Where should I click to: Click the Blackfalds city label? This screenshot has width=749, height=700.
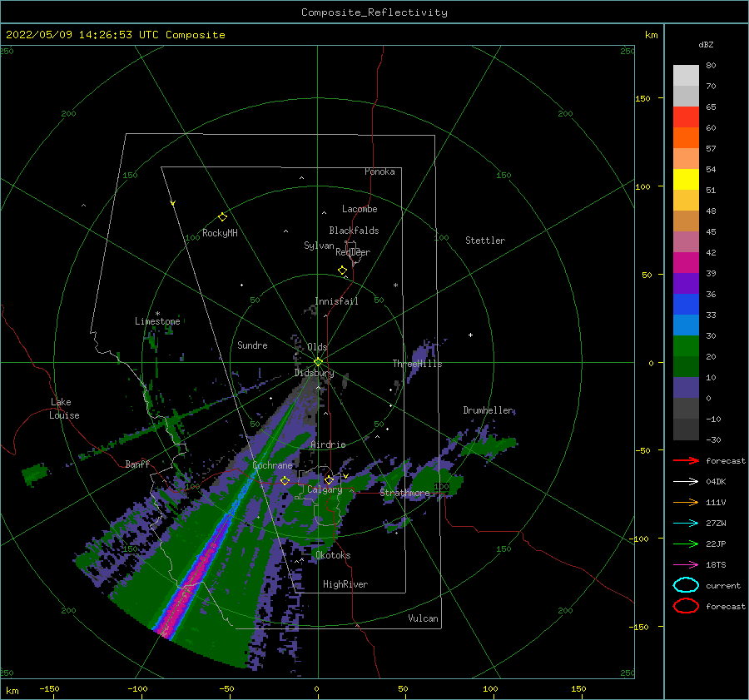(x=354, y=231)
